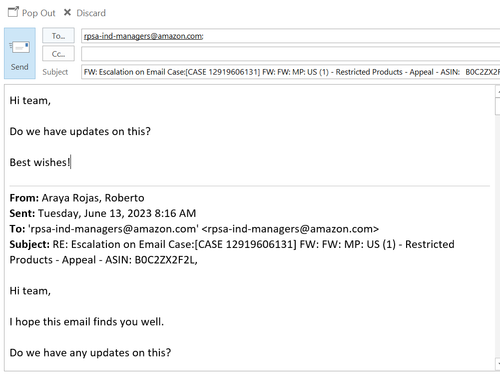
Task: Open the To... address book button
Action: pos(58,36)
